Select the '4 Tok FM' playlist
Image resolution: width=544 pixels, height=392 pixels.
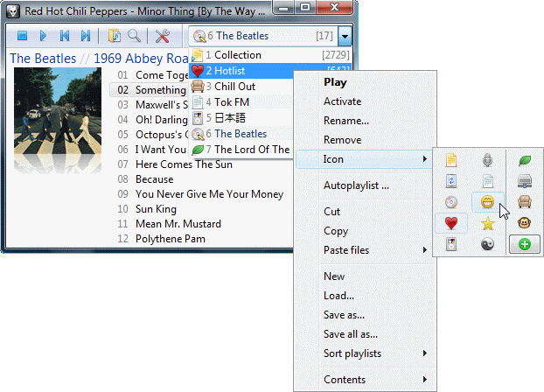pos(241,102)
